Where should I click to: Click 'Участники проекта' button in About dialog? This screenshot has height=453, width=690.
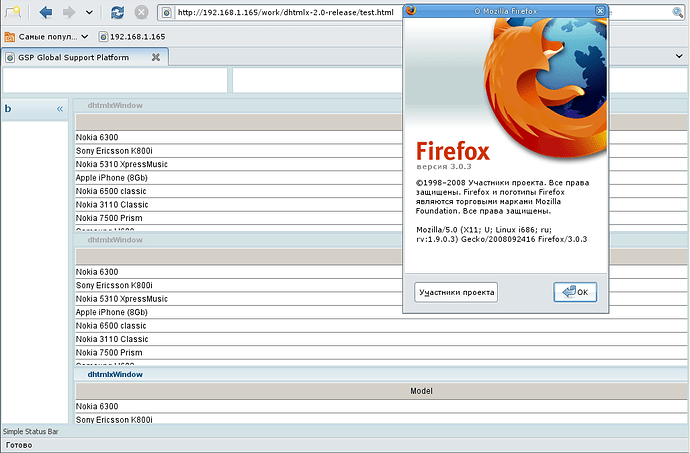[x=456, y=292]
